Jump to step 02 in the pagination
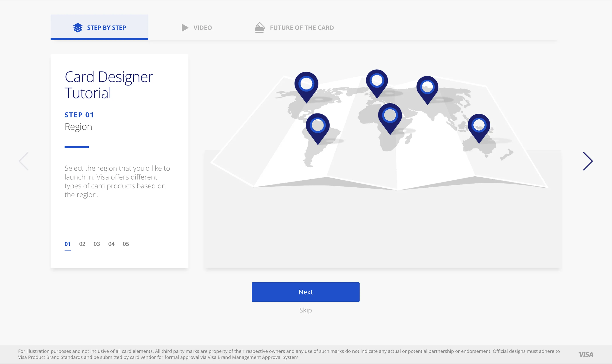Image resolution: width=612 pixels, height=364 pixels. 82,244
